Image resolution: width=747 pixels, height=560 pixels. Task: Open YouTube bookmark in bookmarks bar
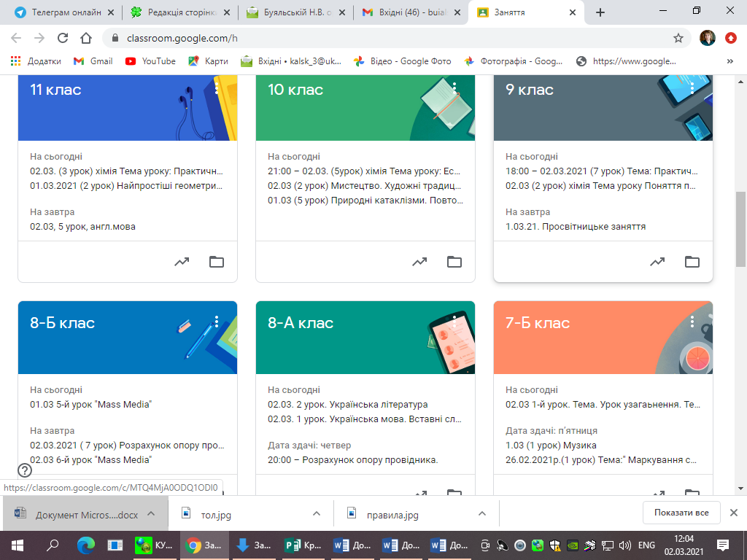point(150,61)
